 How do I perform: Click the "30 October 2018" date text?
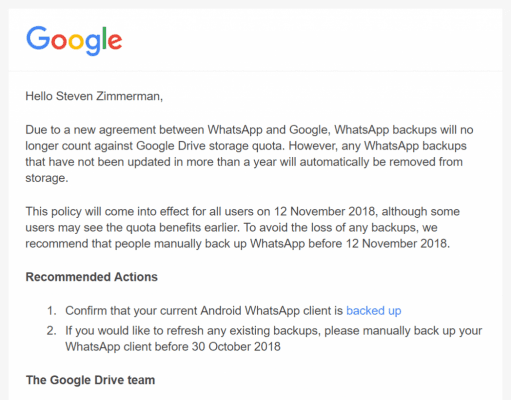tap(236, 347)
